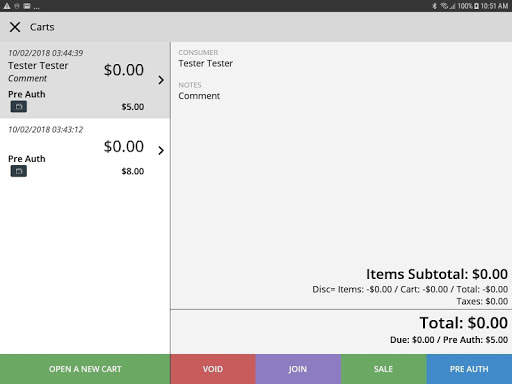Tap the Taxes: $0.00 line
Viewport: 512px width, 384px height.
point(482,301)
